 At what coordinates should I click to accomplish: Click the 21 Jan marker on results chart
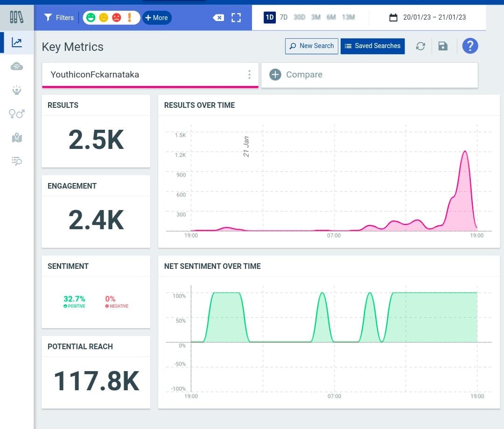[x=246, y=147]
